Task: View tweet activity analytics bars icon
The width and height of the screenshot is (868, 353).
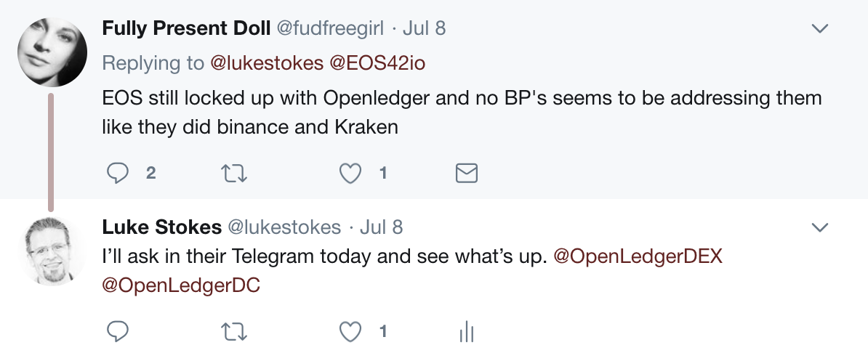Action: [466, 332]
